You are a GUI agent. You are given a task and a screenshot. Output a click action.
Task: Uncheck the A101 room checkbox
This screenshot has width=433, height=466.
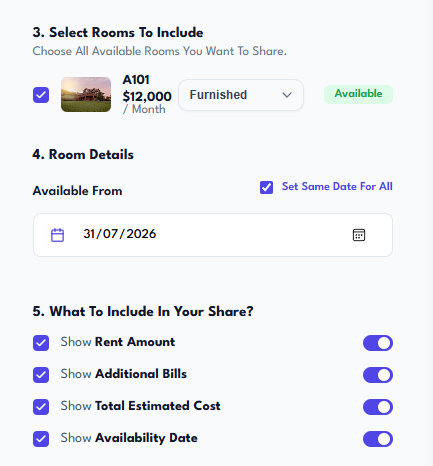tap(41, 95)
